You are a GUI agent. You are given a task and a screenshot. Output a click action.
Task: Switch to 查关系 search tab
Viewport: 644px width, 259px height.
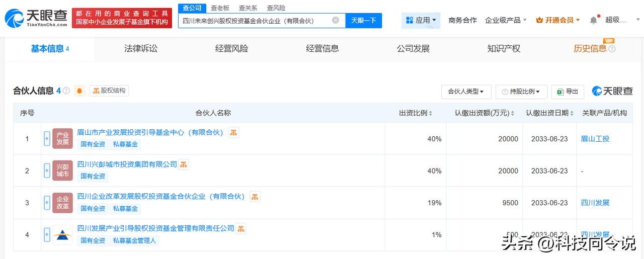point(248,8)
